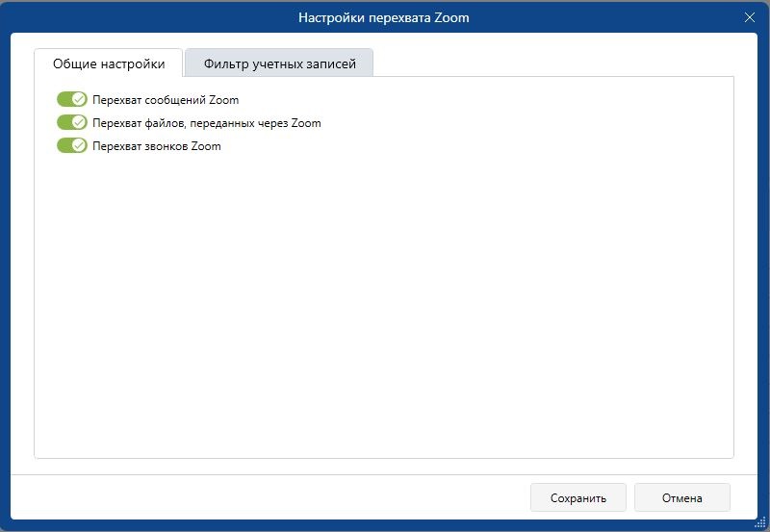770x532 pixels.
Task: Click the Перехват сообщений Zoom label
Action: point(166,100)
